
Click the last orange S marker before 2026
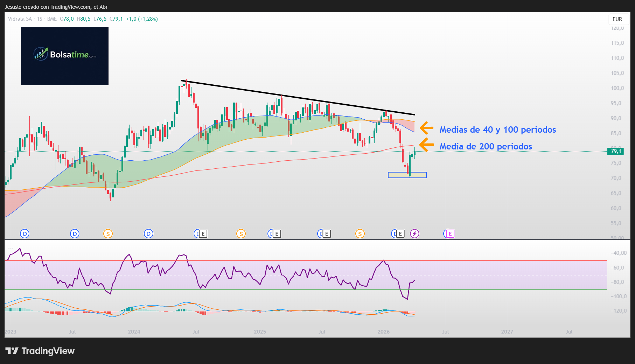[x=360, y=233]
